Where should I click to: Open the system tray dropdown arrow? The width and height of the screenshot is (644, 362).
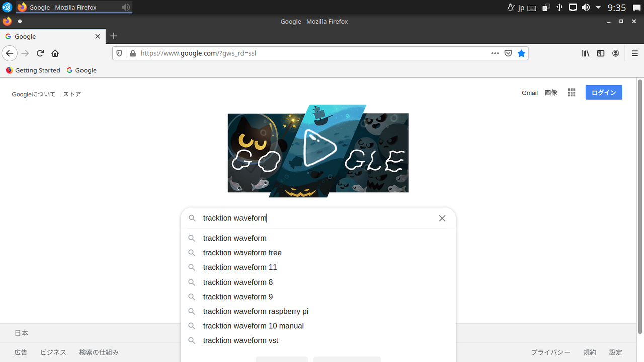598,7
